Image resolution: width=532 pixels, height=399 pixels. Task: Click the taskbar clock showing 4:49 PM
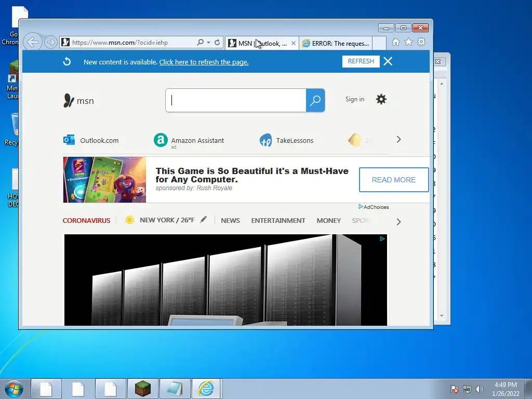(x=506, y=389)
